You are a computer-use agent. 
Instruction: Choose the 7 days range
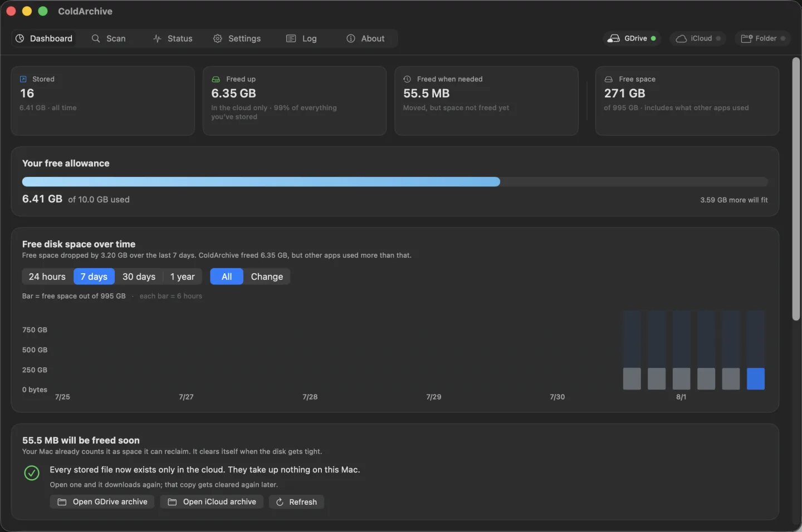coord(94,277)
